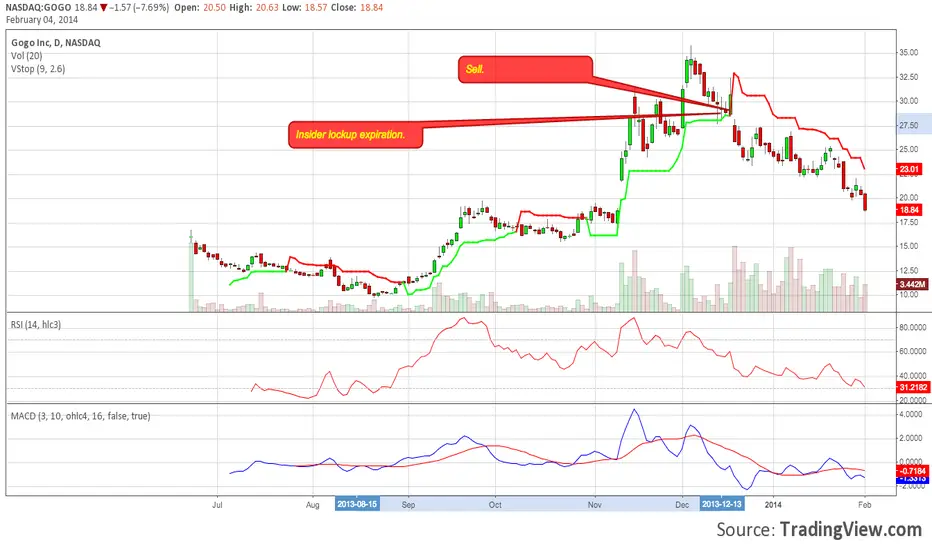Screen dimensions: 932x550
Task: Click the RSI (14, hlc3) indicator label
Action: (36, 325)
